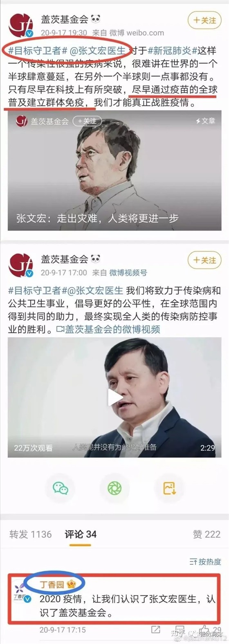
Task: Tap the share icon under 丁香园 comment
Action: point(155,629)
